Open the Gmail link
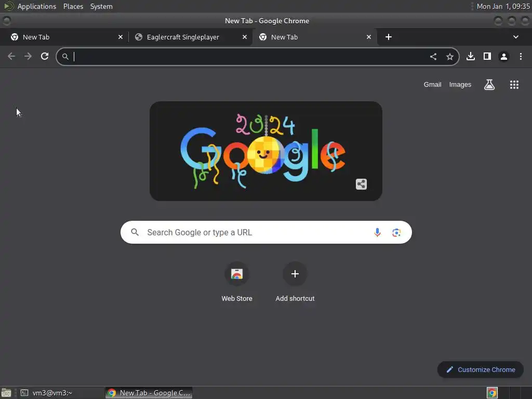 [x=432, y=85]
